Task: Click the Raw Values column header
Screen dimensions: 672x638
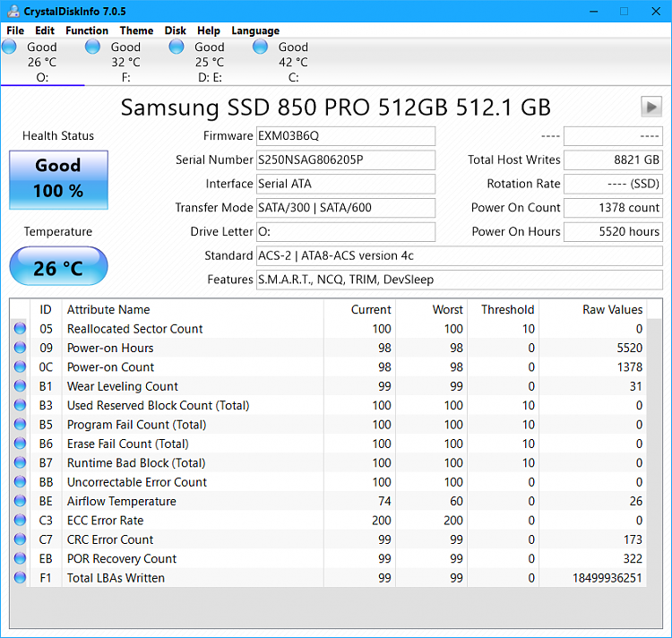Action: click(x=593, y=309)
